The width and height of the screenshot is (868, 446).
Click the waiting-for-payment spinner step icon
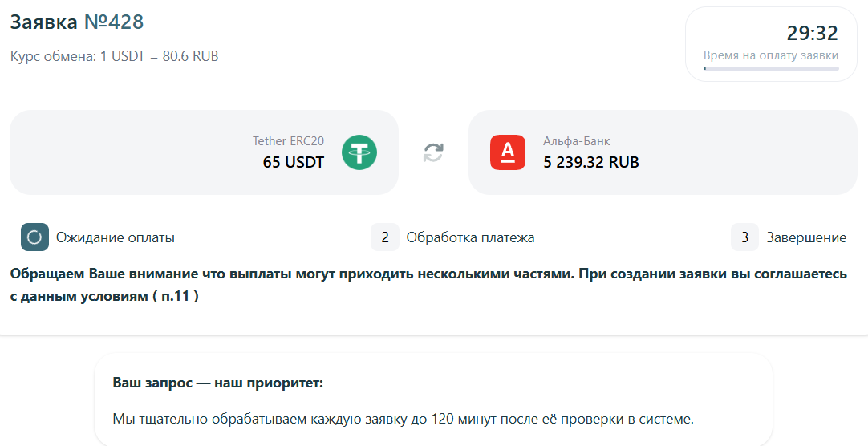point(34,237)
